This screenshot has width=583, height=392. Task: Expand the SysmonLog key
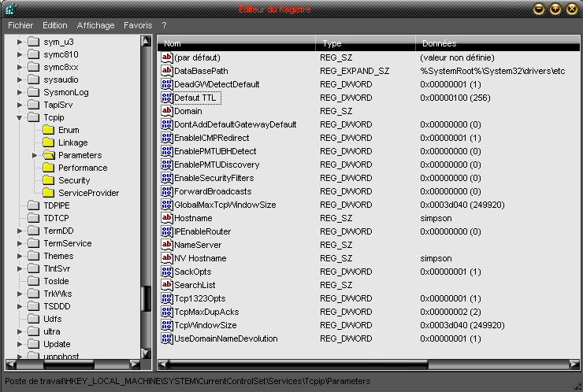20,92
